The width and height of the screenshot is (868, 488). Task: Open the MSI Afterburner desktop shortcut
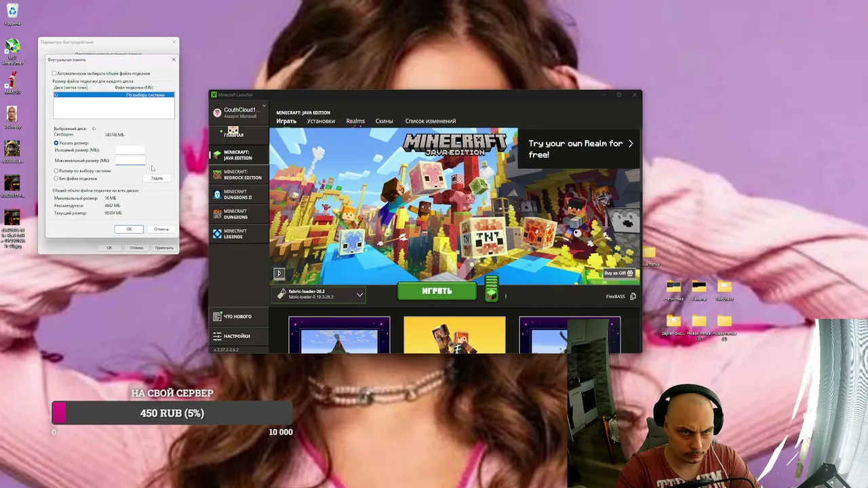[12, 52]
